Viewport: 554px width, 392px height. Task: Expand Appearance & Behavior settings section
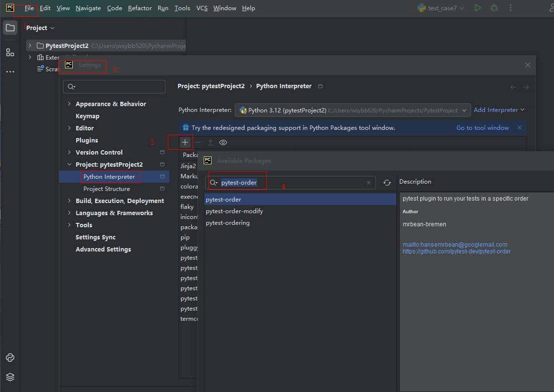pyautogui.click(x=69, y=104)
